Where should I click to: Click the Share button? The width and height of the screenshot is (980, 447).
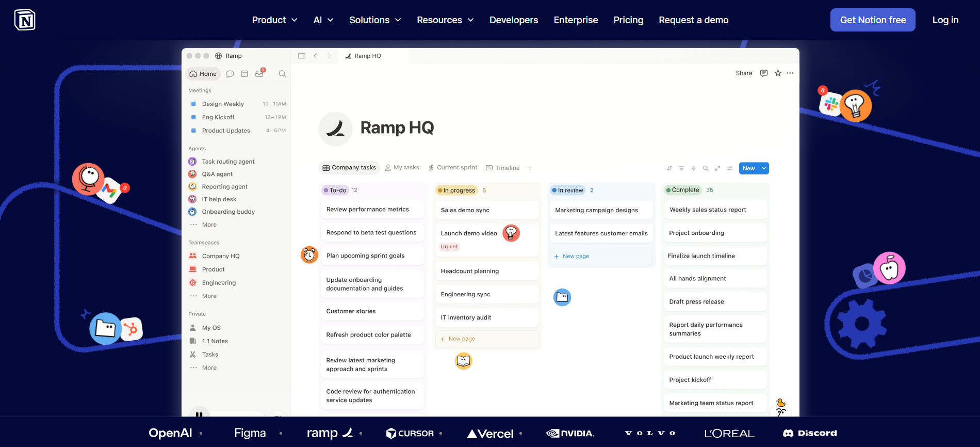[x=744, y=73]
